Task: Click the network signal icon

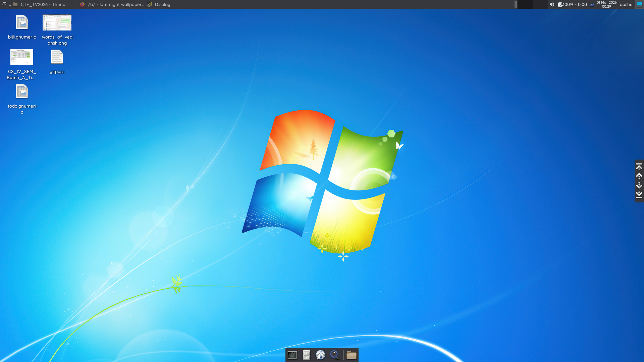Action: (592, 4)
